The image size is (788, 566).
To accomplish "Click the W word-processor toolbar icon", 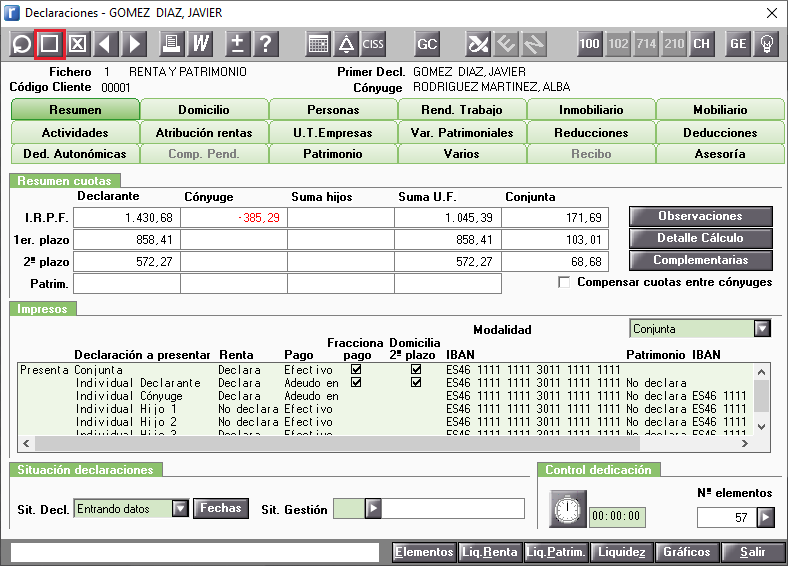I will (x=200, y=44).
